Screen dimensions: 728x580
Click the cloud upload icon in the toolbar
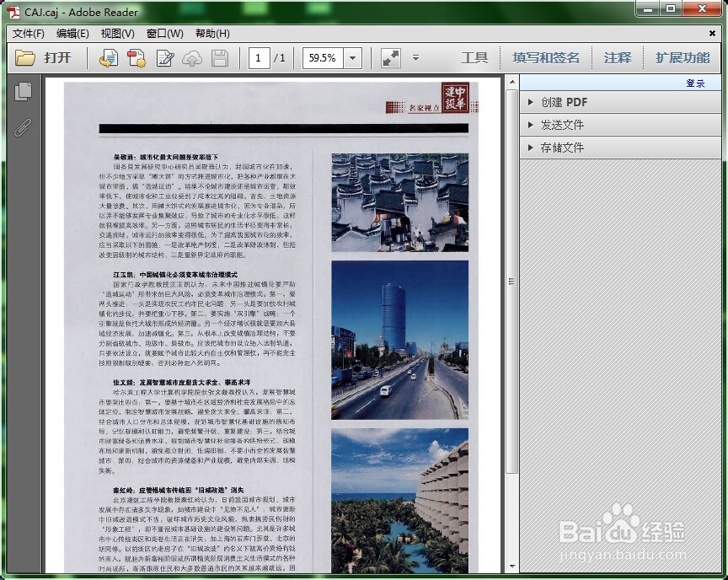point(191,57)
